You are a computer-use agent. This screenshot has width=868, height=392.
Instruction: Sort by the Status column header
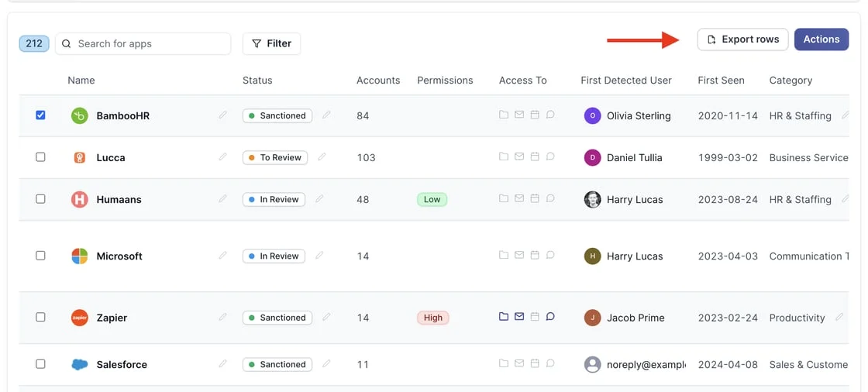(257, 81)
